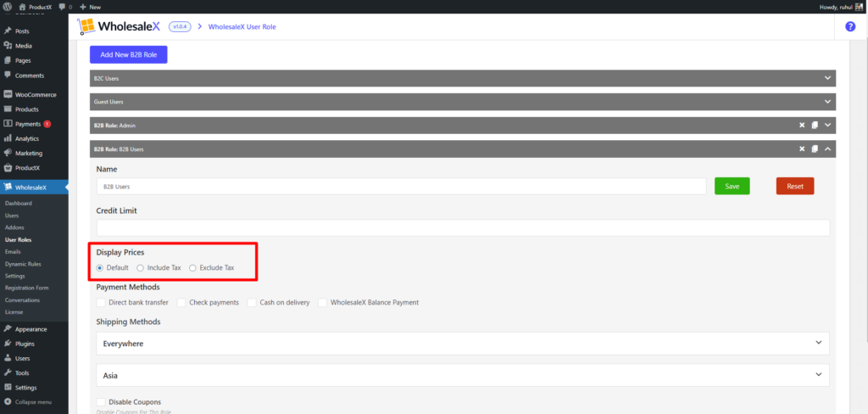Delete the B2B Role Admin row

point(802,126)
